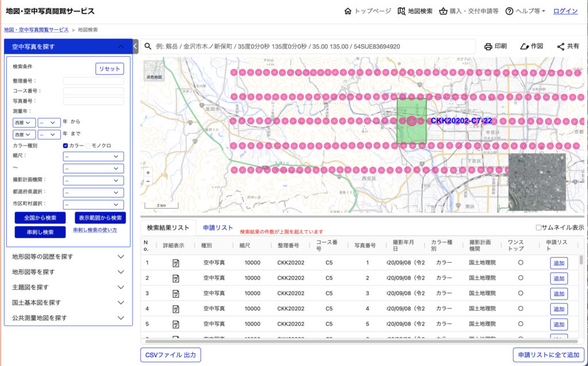Uncheck the カラー checkbox

coord(65,146)
